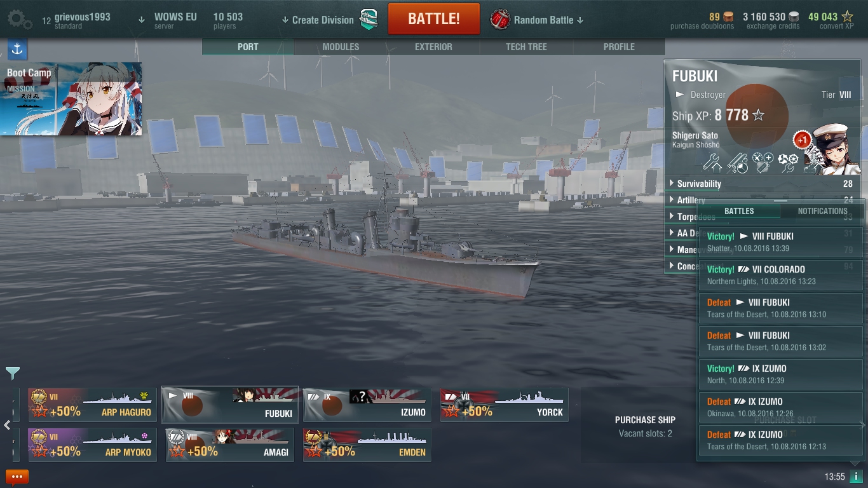Open the chat speech bubble icon

[x=17, y=477]
